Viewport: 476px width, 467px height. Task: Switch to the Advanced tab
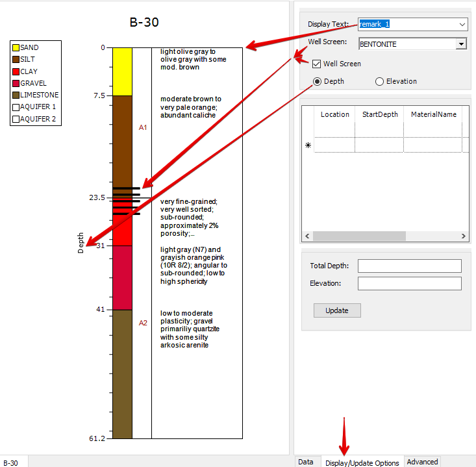pyautogui.click(x=422, y=462)
